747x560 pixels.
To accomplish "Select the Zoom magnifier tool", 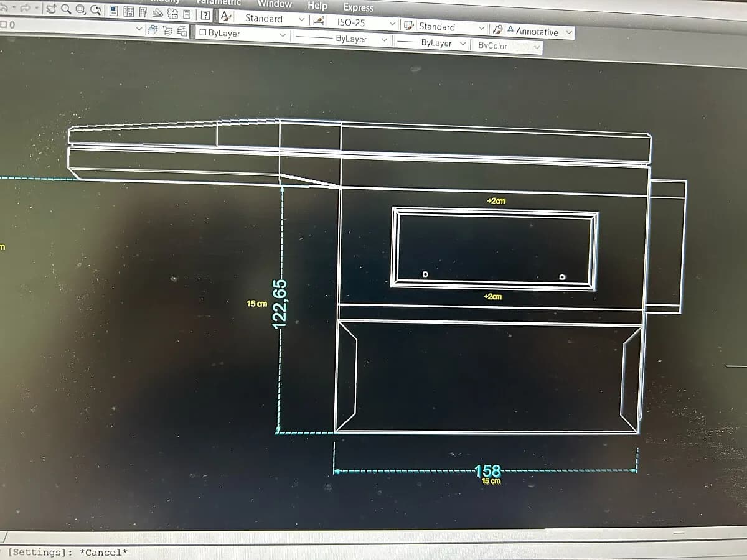I will [x=65, y=9].
